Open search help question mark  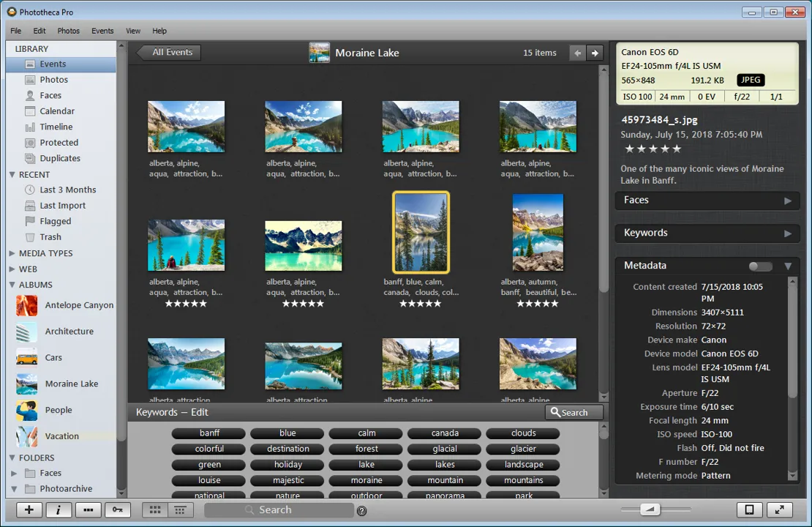(x=362, y=511)
